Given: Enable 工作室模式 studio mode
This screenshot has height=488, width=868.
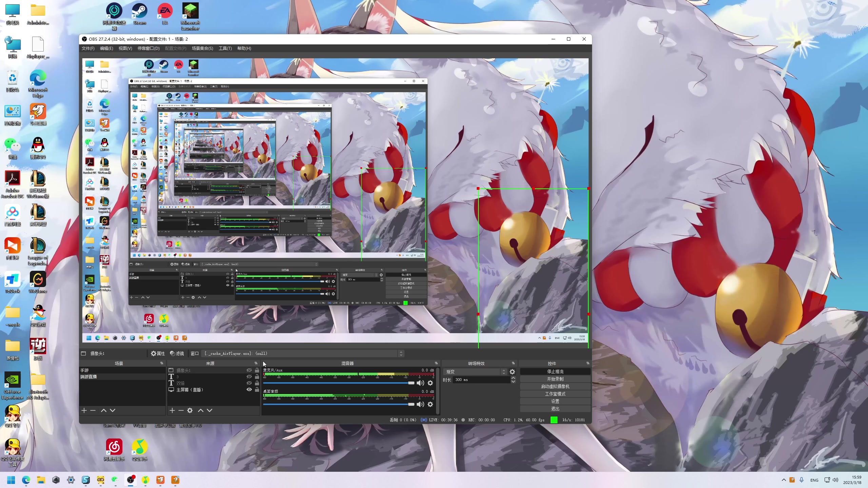Looking at the screenshot, I should click(x=555, y=394).
